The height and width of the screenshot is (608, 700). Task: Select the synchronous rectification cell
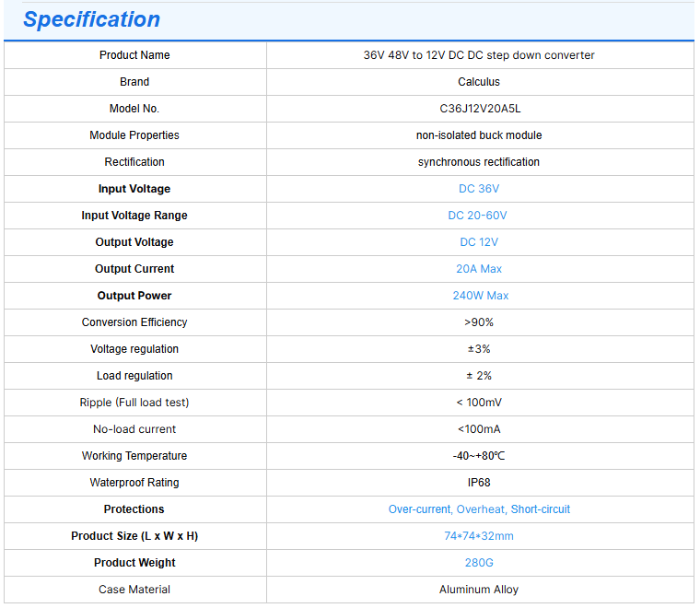(x=479, y=162)
